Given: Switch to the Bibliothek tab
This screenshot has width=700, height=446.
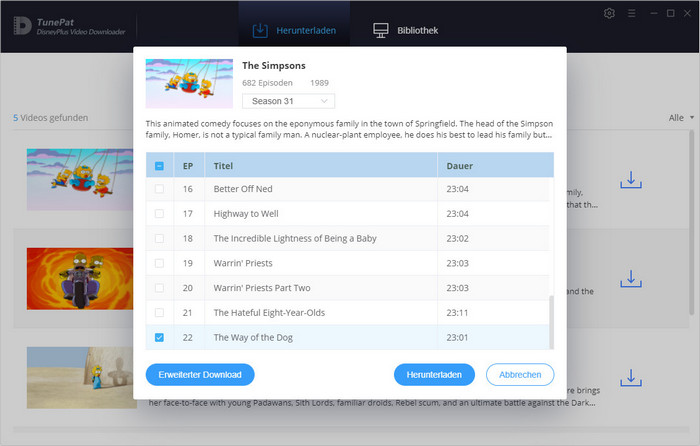Looking at the screenshot, I should point(405,30).
